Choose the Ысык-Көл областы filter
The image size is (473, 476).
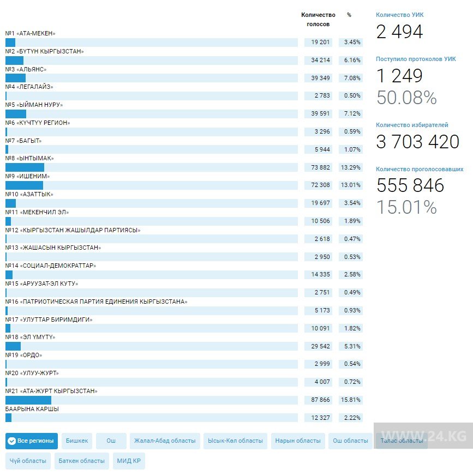tap(235, 441)
